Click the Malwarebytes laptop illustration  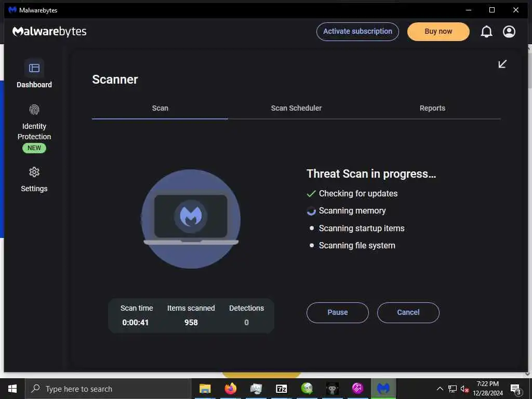pos(191,219)
